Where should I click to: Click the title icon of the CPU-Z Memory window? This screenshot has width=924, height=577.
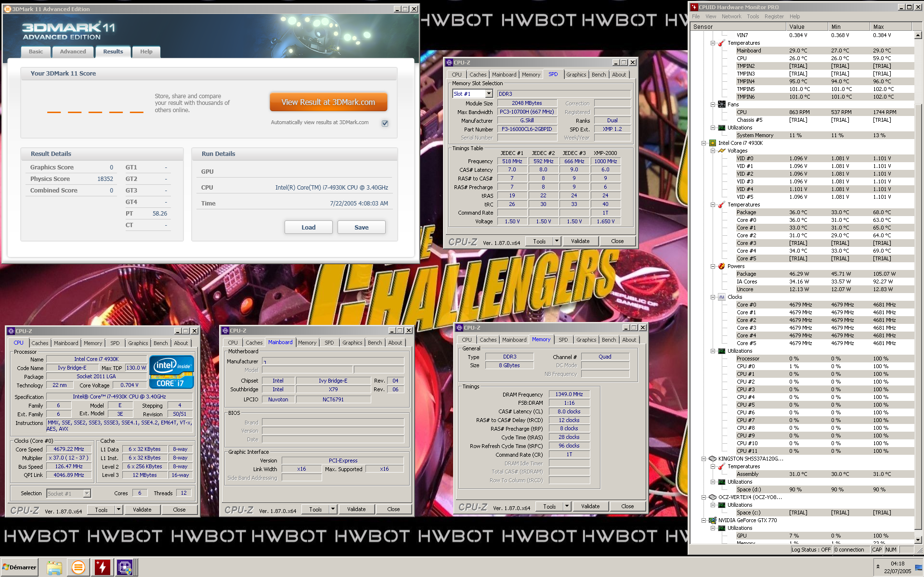[459, 328]
